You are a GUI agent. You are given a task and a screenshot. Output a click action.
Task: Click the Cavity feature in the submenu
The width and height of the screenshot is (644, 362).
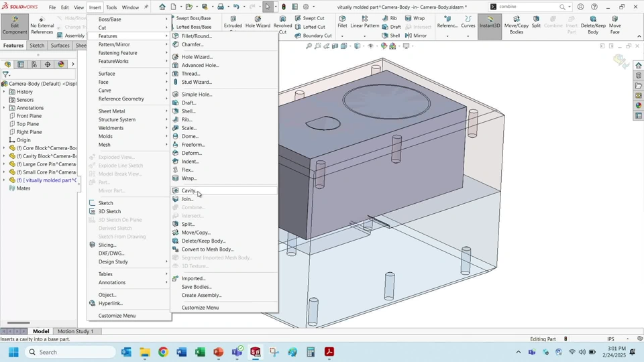pyautogui.click(x=189, y=191)
